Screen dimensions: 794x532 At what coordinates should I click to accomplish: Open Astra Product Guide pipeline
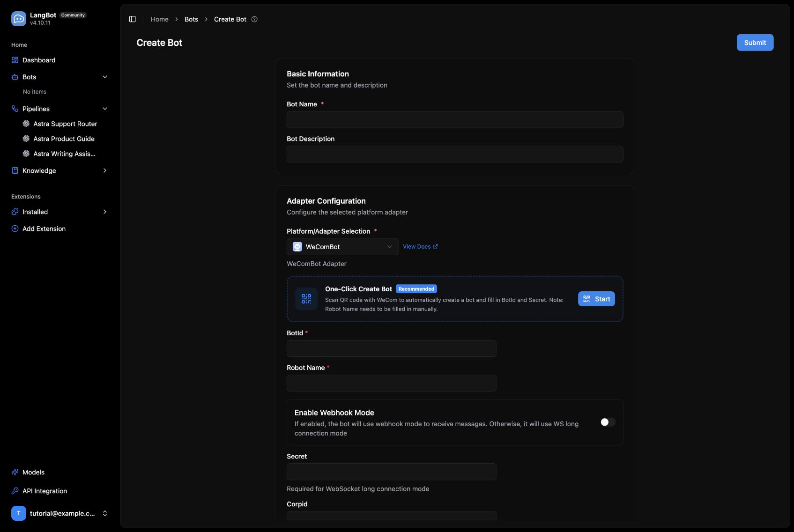coord(65,139)
